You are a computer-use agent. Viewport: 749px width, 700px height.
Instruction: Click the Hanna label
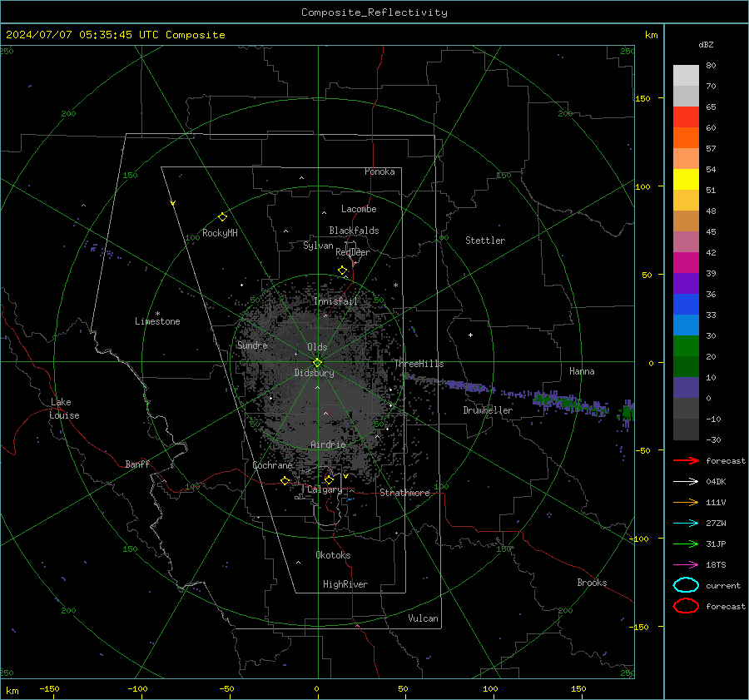click(x=582, y=371)
